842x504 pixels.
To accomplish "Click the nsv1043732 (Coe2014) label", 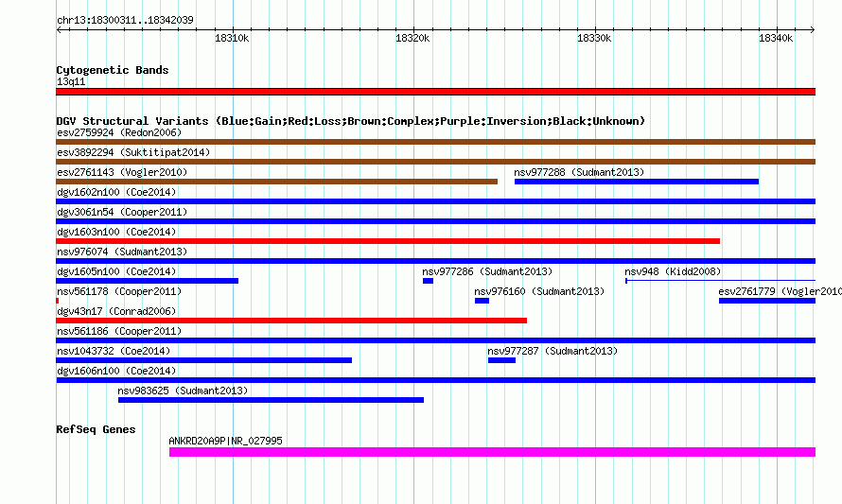I will pos(114,351).
